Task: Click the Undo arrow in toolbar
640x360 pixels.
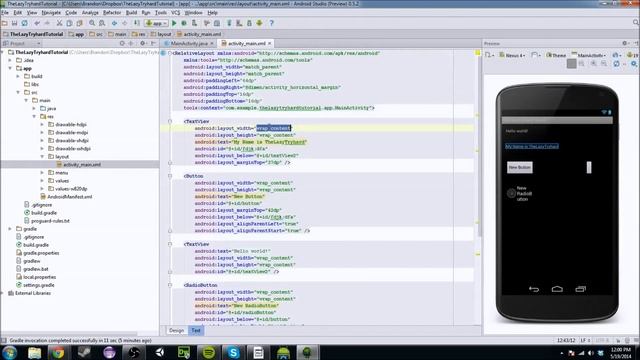Action: pos(37,23)
